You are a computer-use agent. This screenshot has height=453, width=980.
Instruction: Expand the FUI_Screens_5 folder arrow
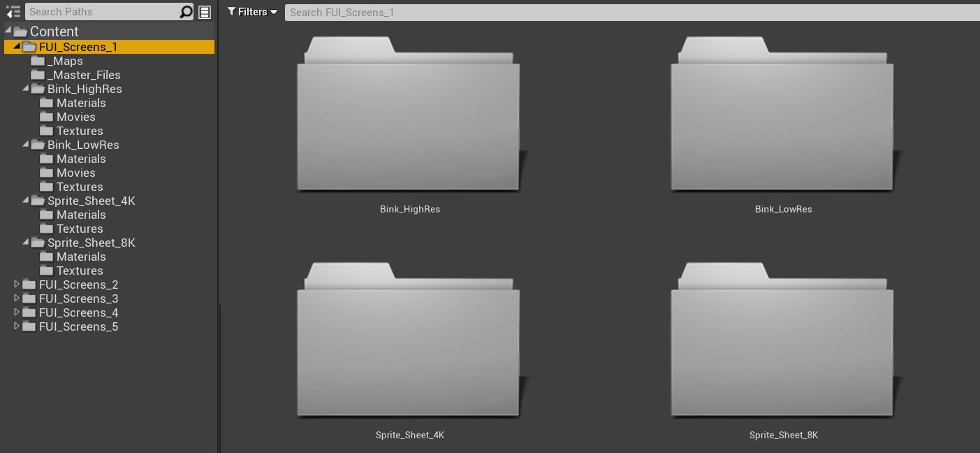(17, 326)
